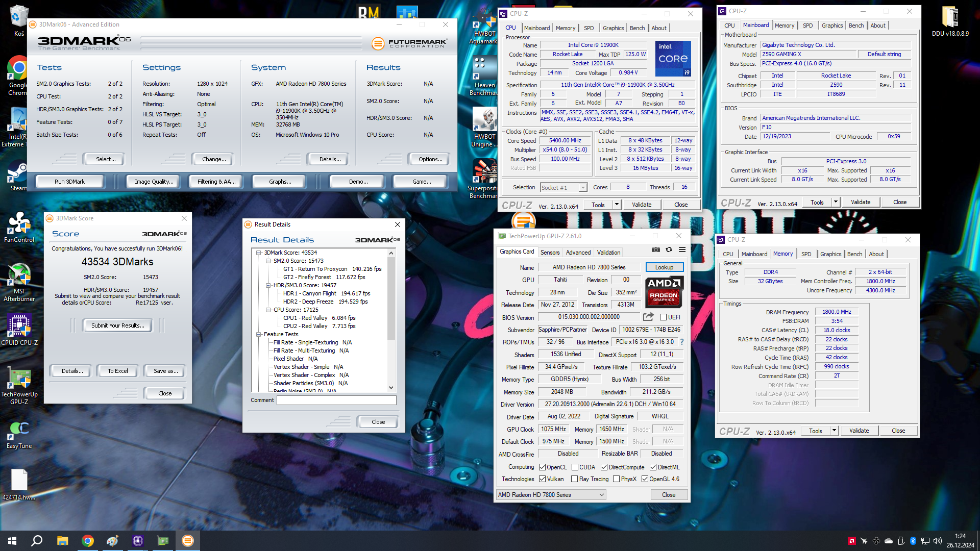Switch to the Validation tab in GPU-Z

[x=608, y=253]
